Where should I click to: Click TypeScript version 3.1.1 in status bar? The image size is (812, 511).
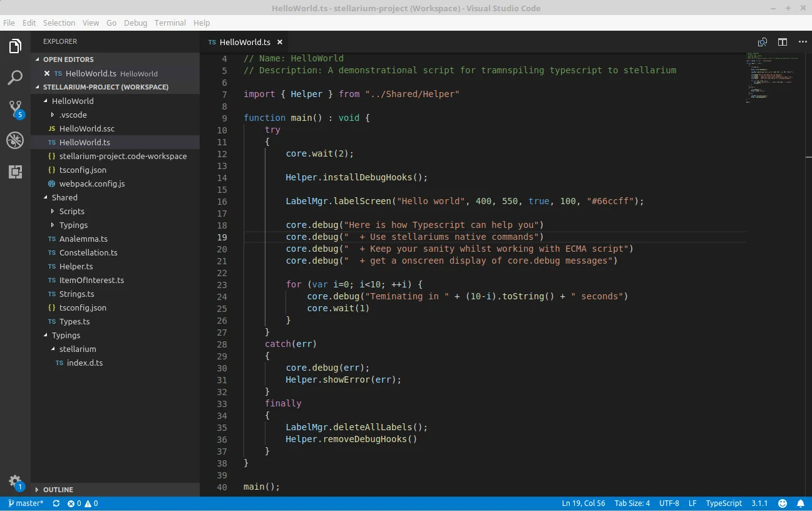click(759, 503)
